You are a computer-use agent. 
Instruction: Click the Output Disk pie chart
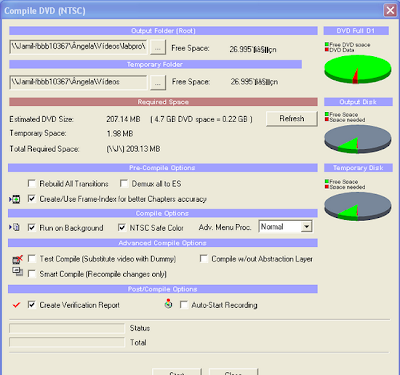click(358, 139)
